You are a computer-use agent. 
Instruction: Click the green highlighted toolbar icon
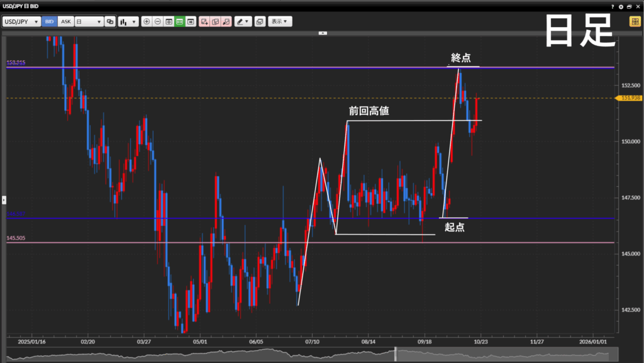click(179, 21)
